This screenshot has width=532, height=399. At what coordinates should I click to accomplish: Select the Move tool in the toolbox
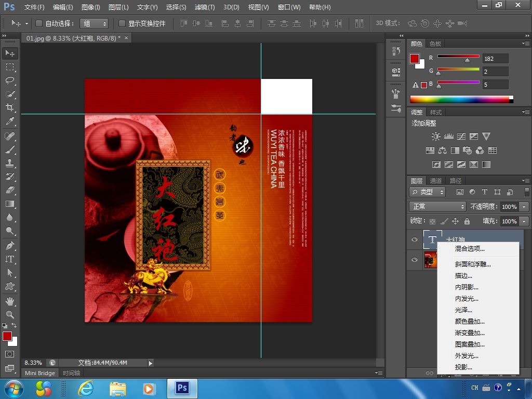(x=10, y=54)
